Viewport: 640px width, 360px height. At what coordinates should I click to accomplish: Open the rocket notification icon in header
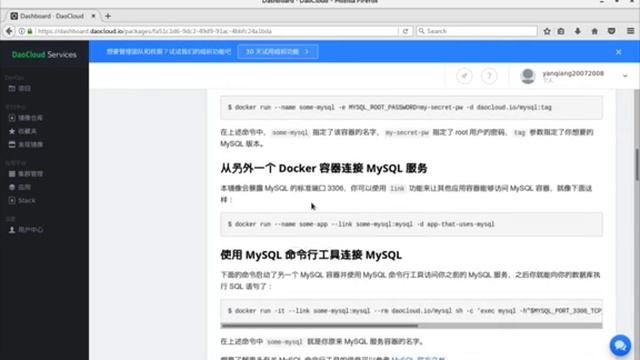[x=464, y=76]
